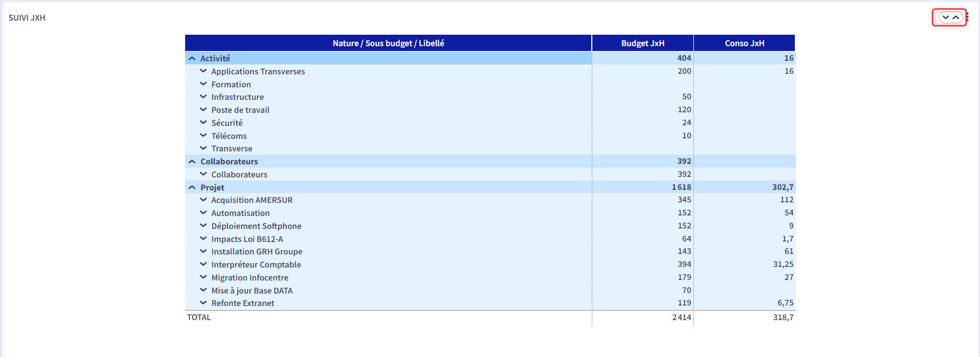Expand the Transverse row chevron
Image resolution: width=980 pixels, height=357 pixels.
pyautogui.click(x=203, y=148)
